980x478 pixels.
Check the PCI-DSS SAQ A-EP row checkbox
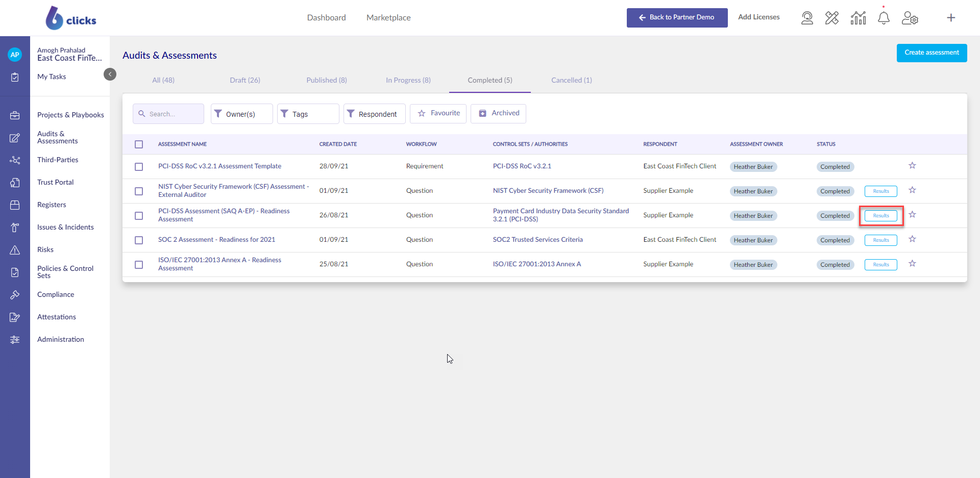pyautogui.click(x=139, y=216)
